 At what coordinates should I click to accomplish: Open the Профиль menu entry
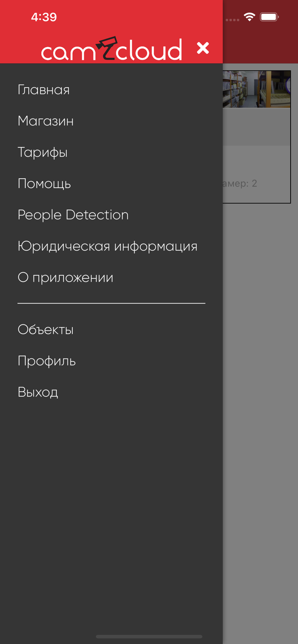coord(46,361)
